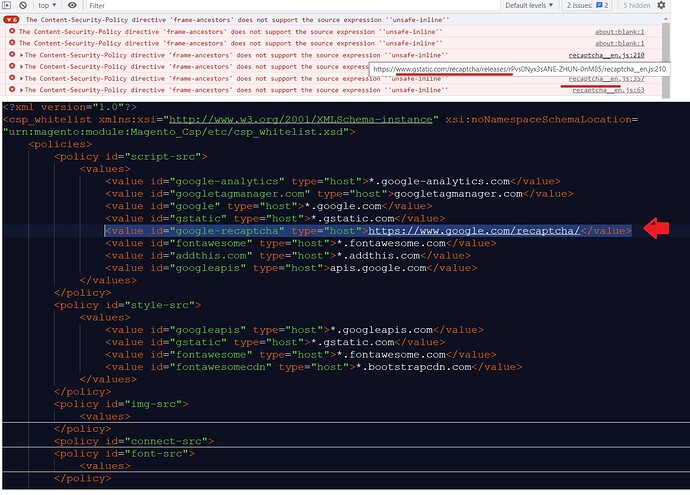Viewport: 690px width, 495px height.
Task: Click the *.addthis.com value line
Action: click(x=288, y=255)
